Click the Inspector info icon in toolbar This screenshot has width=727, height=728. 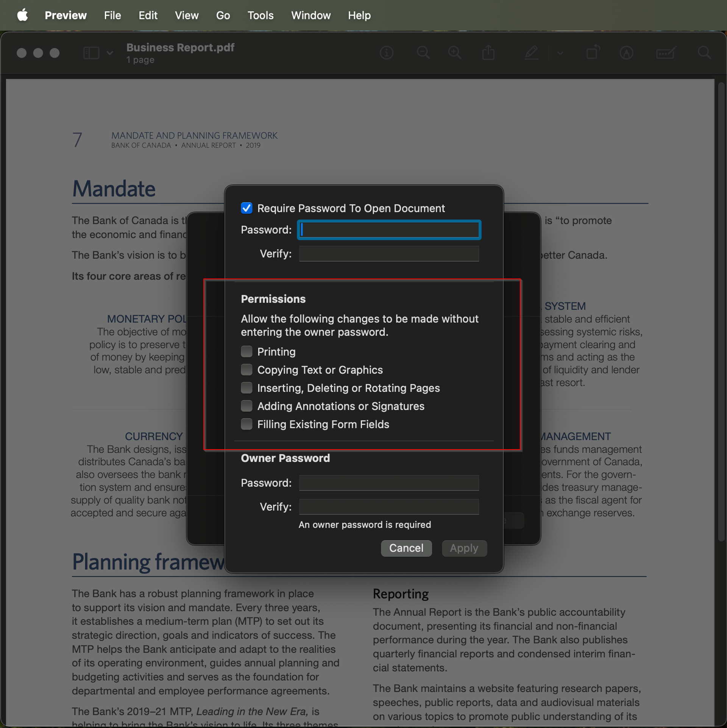click(386, 53)
